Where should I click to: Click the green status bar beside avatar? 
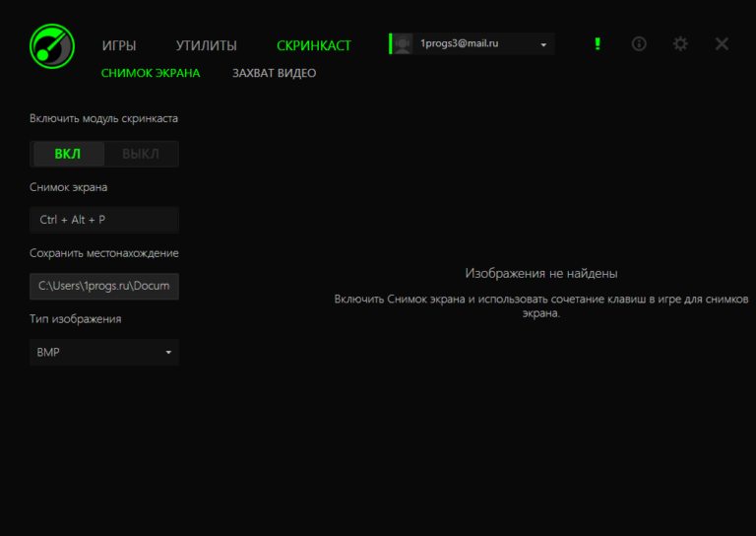[391, 44]
